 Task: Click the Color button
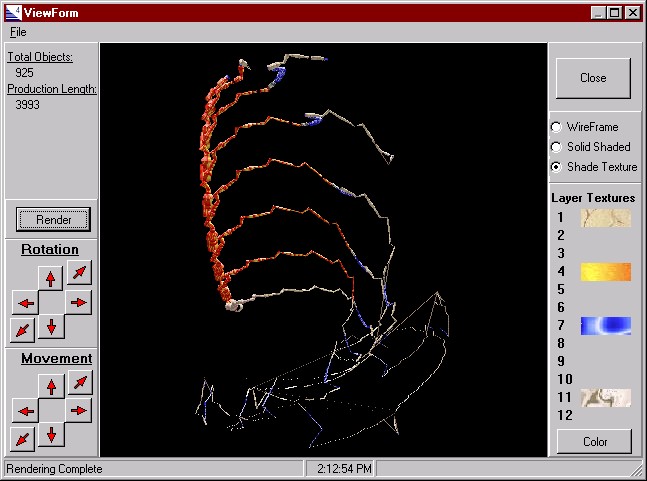click(x=595, y=442)
